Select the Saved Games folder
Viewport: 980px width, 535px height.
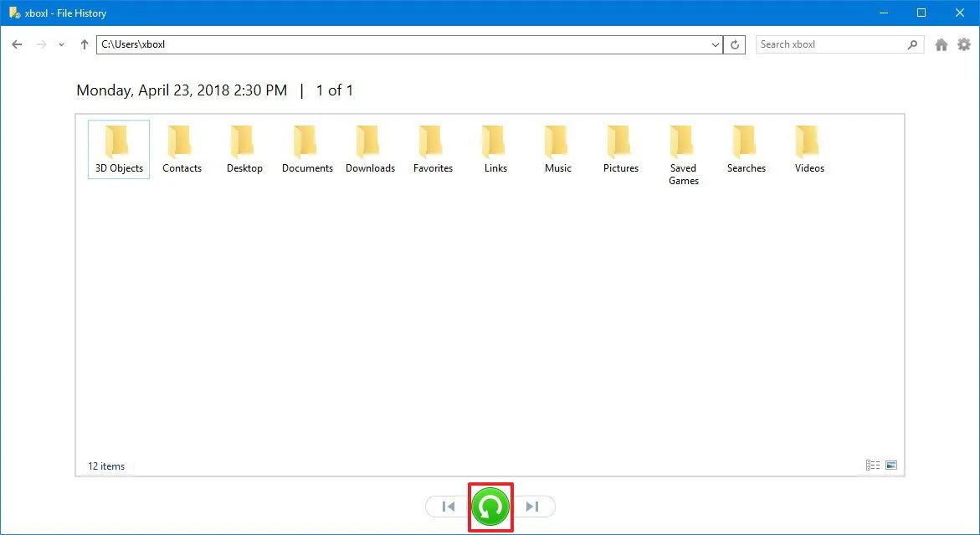click(684, 156)
